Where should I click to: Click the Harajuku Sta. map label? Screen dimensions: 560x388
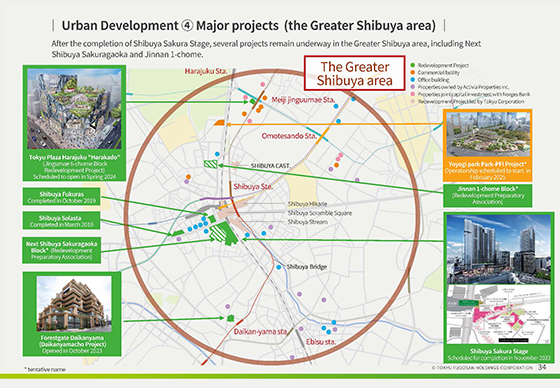click(x=206, y=71)
